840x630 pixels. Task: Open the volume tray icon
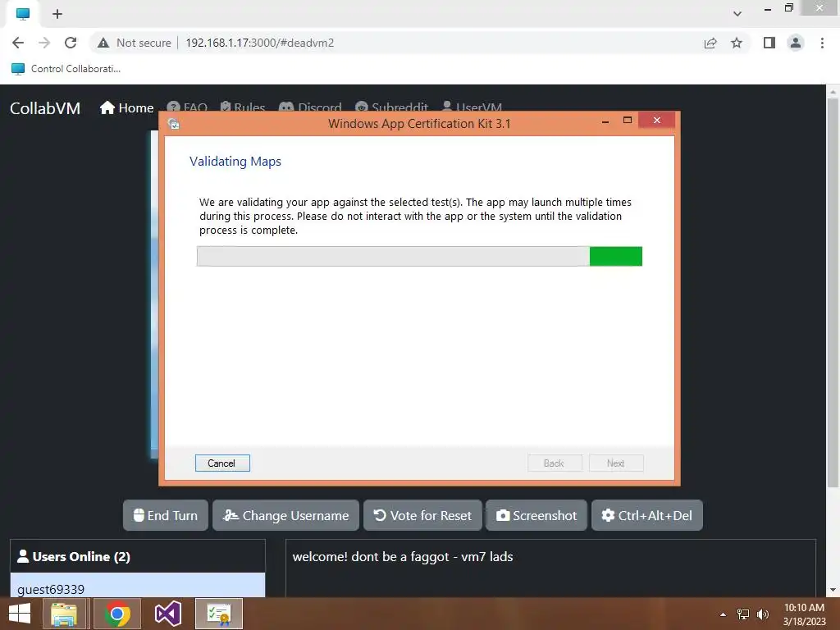pyautogui.click(x=763, y=614)
